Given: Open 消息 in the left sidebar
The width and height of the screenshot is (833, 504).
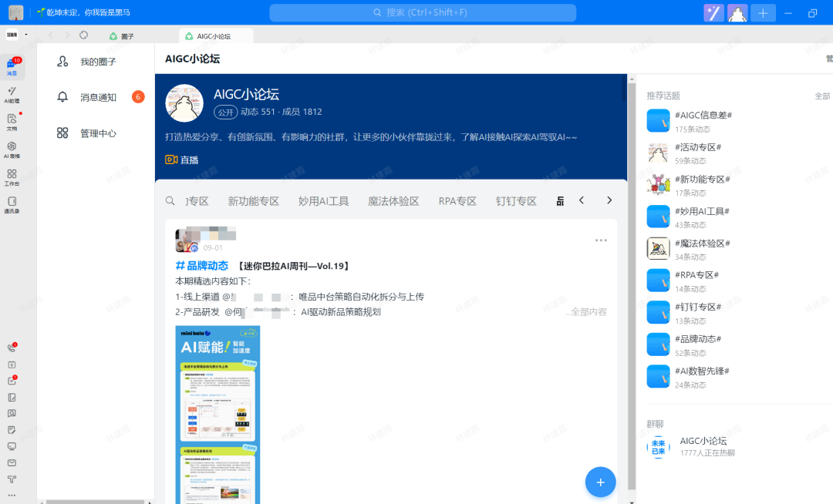Looking at the screenshot, I should coord(12,67).
